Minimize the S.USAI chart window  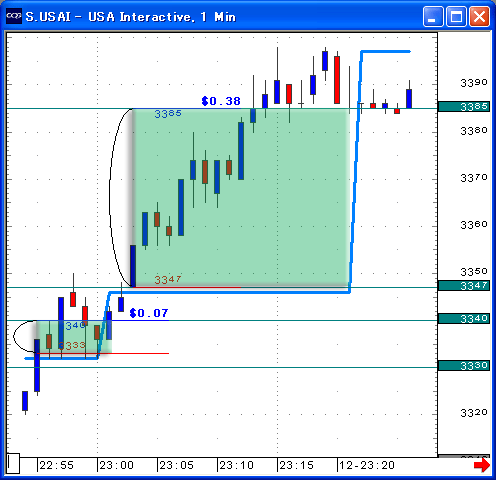coord(433,16)
